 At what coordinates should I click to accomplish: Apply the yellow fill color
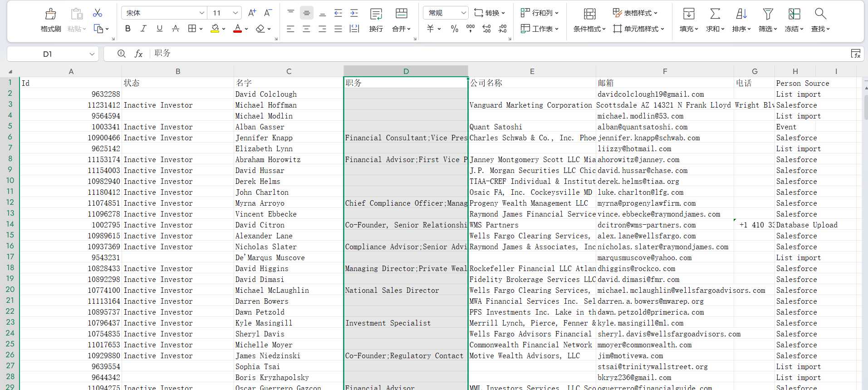(x=215, y=29)
